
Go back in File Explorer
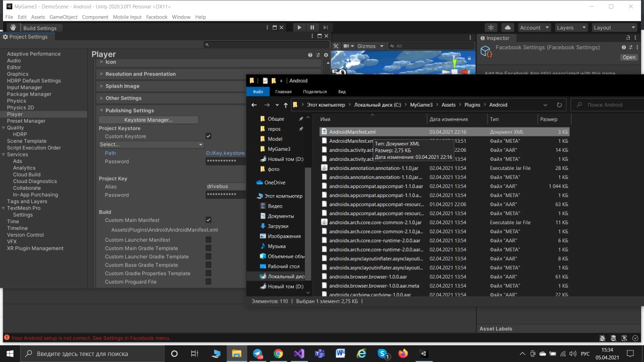254,105
